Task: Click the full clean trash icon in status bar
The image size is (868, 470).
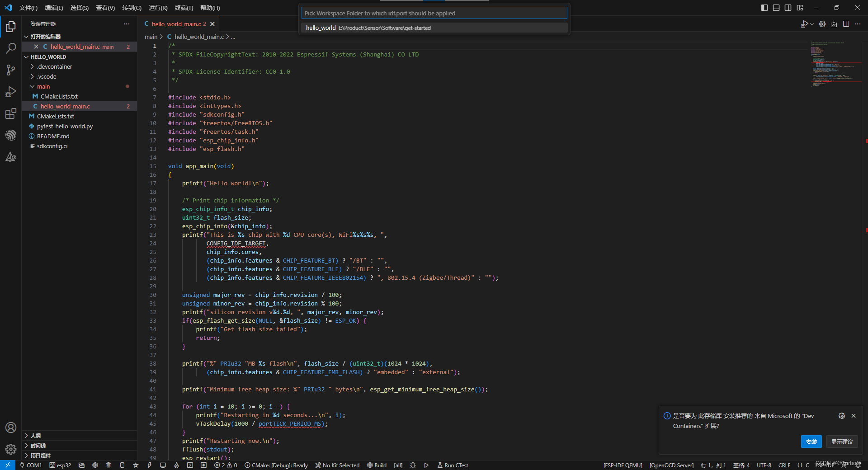Action: tap(108, 465)
